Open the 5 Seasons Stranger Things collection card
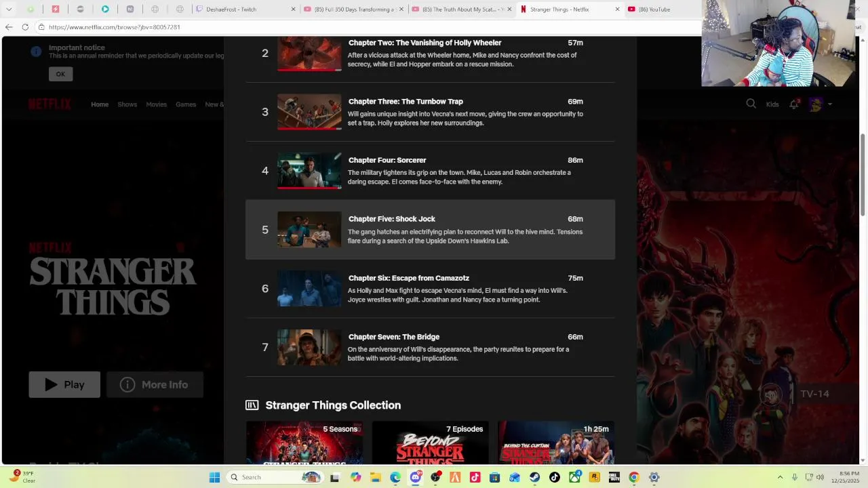The width and height of the screenshot is (868, 488). 304,443
